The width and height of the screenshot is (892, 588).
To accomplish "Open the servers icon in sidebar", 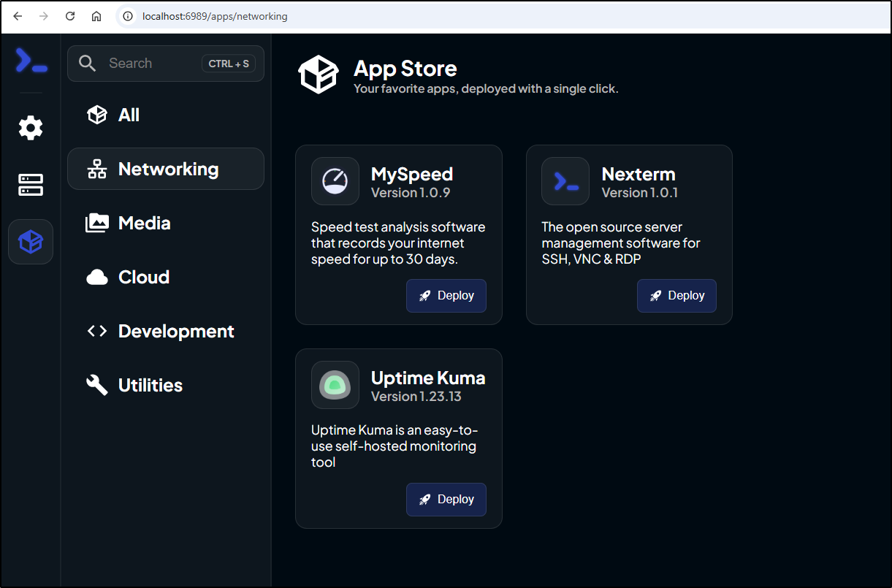I will pyautogui.click(x=31, y=184).
